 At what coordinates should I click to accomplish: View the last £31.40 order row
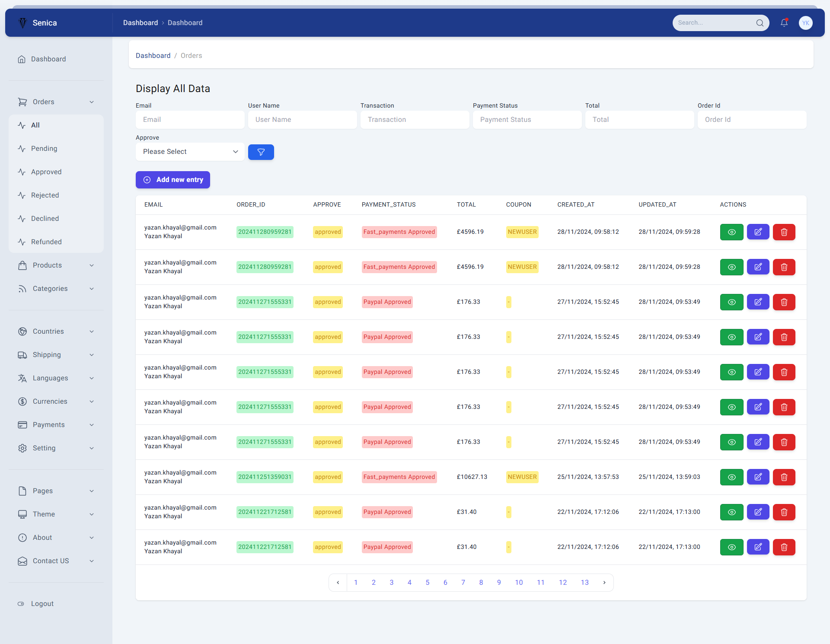click(732, 547)
